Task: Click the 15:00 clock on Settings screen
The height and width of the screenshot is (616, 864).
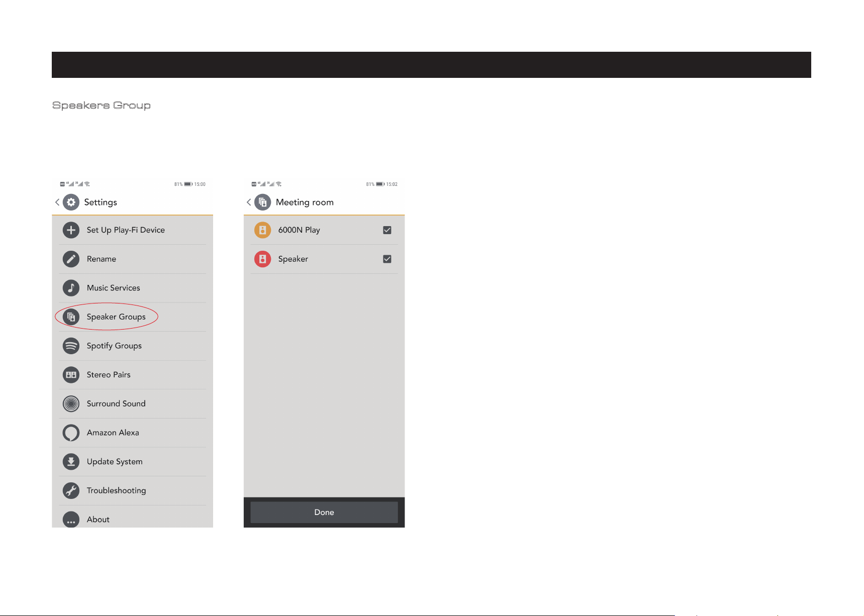Action: pos(200,184)
